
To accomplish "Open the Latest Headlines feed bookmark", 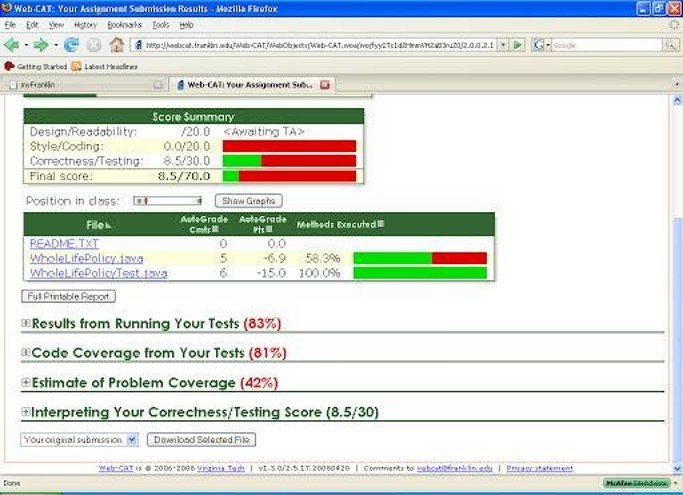I will (x=105, y=66).
